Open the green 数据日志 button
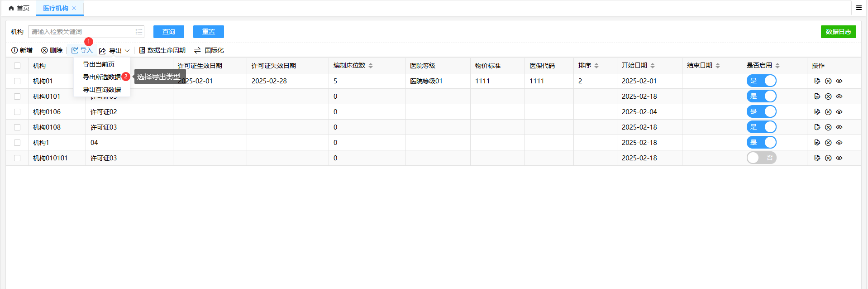Viewport: 868px width, 289px height. point(838,32)
